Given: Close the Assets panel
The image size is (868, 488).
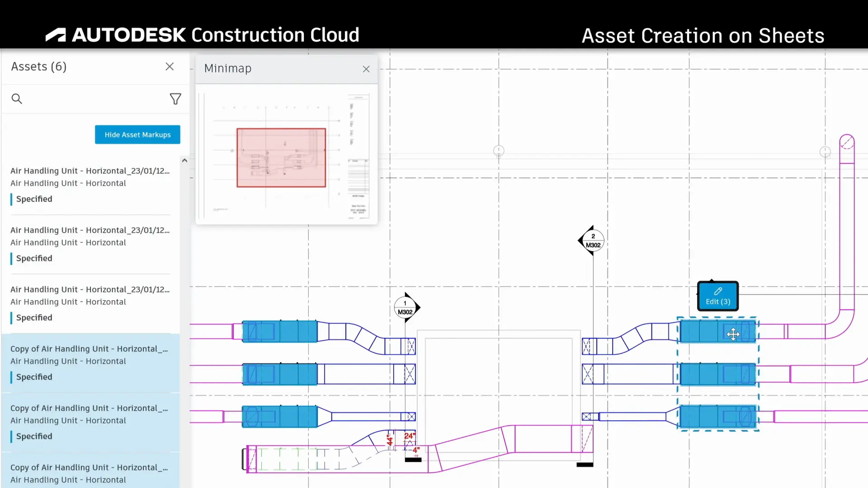Looking at the screenshot, I should coord(170,66).
